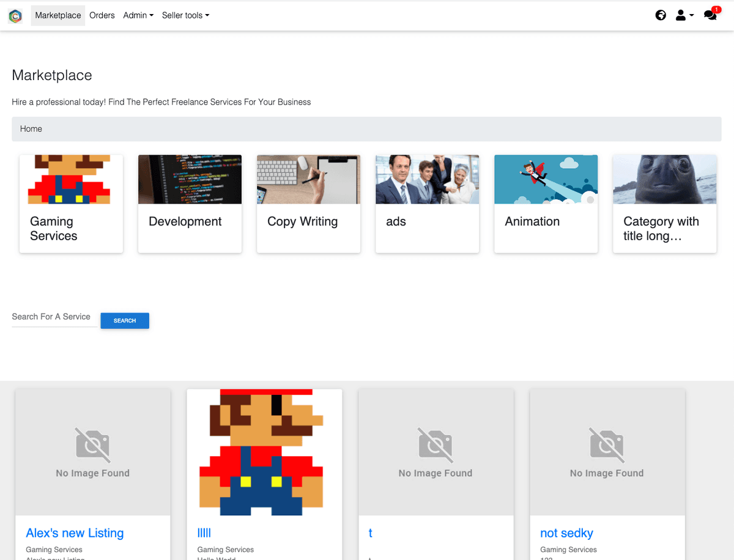Image resolution: width=734 pixels, height=560 pixels.
Task: Expand the Admin dropdown menu
Action: (x=138, y=15)
